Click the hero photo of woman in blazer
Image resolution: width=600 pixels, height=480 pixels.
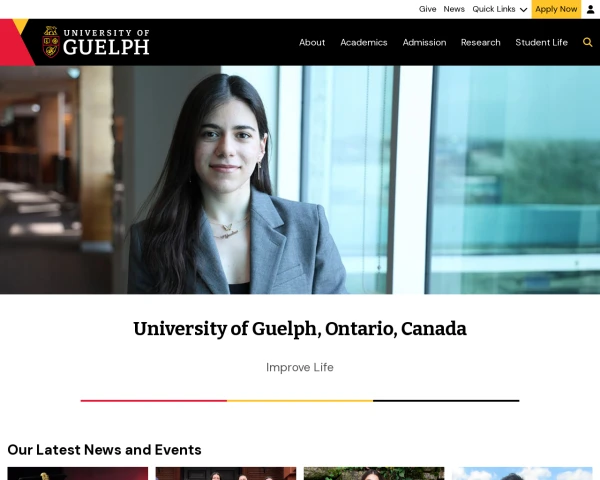tap(300, 180)
